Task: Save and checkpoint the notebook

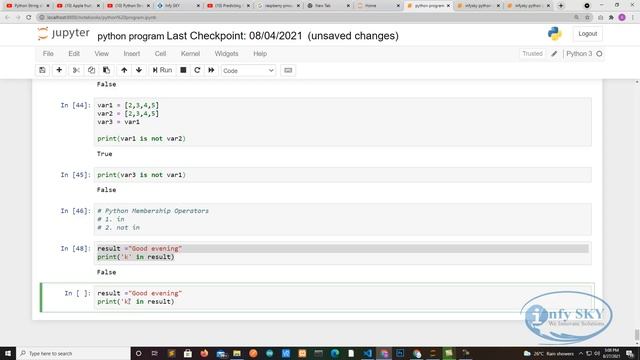Action: (42, 70)
